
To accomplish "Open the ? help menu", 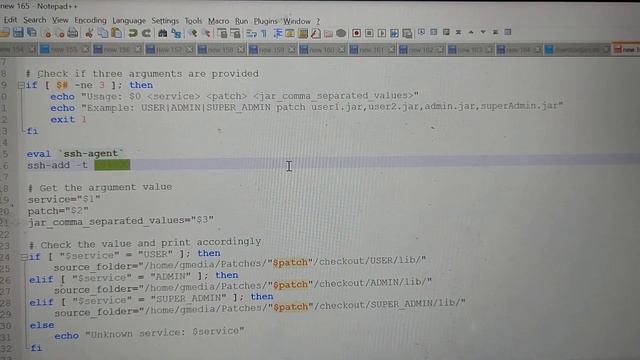I will click(318, 21).
